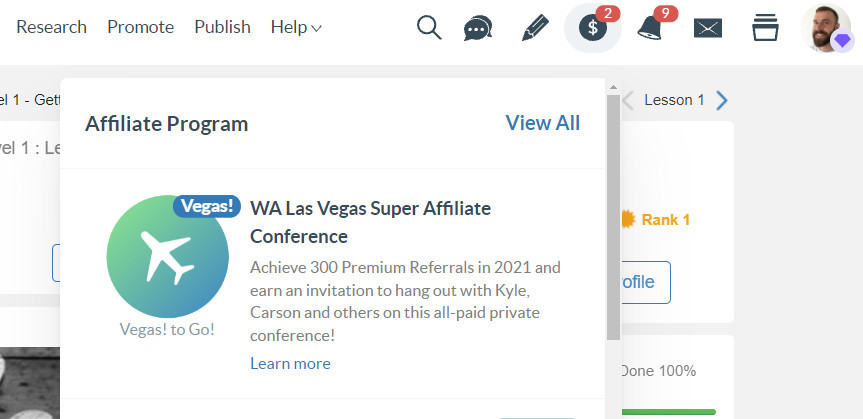Image resolution: width=863 pixels, height=419 pixels.
Task: Go to next lesson chevron
Action: click(722, 100)
